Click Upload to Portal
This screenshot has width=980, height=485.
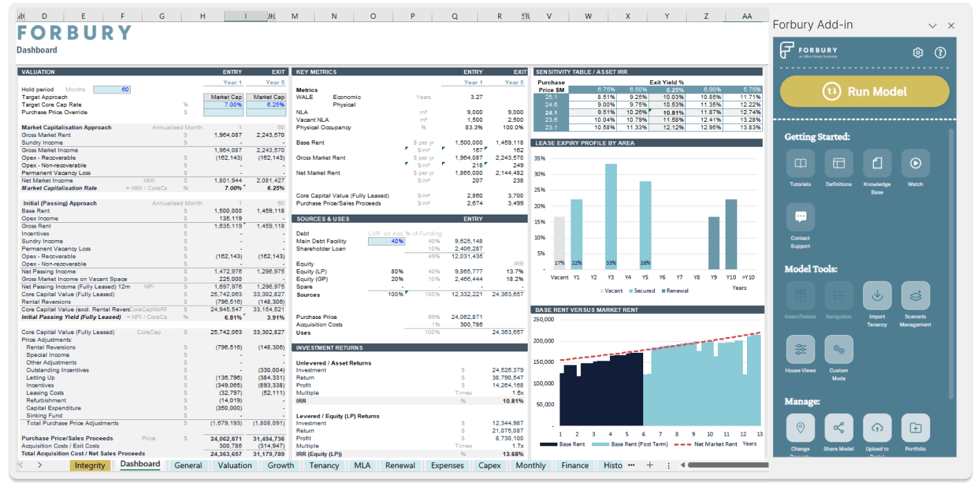pyautogui.click(x=877, y=429)
